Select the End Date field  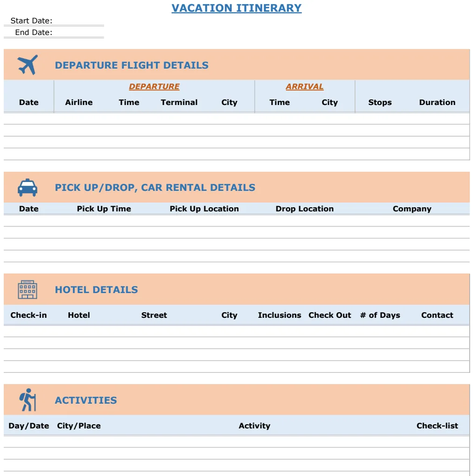[x=54, y=33]
